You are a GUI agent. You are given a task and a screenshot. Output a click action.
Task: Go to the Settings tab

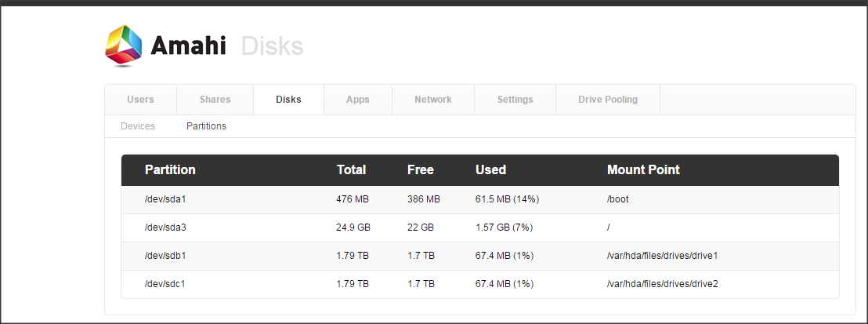(515, 100)
